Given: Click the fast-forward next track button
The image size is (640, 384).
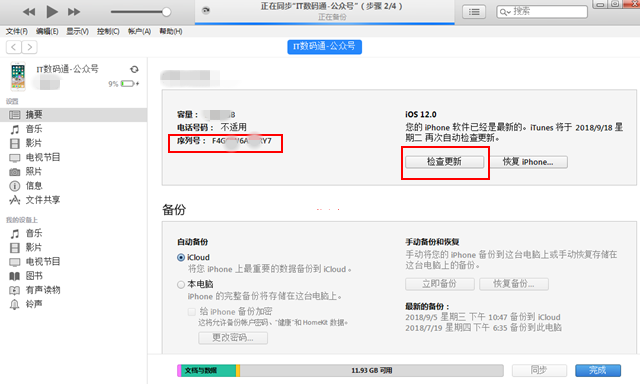Looking at the screenshot, I should pos(74,12).
